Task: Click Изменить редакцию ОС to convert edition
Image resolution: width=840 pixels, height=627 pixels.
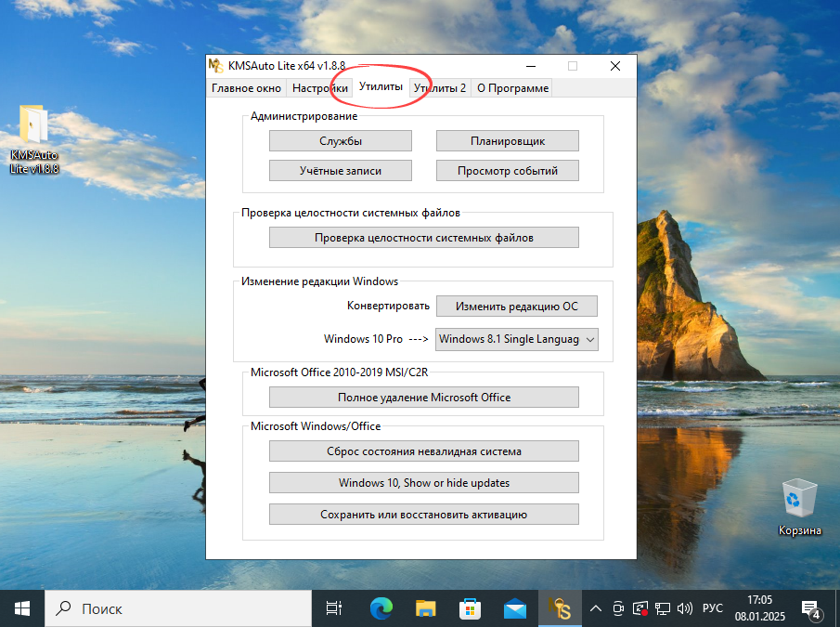Action: click(516, 306)
